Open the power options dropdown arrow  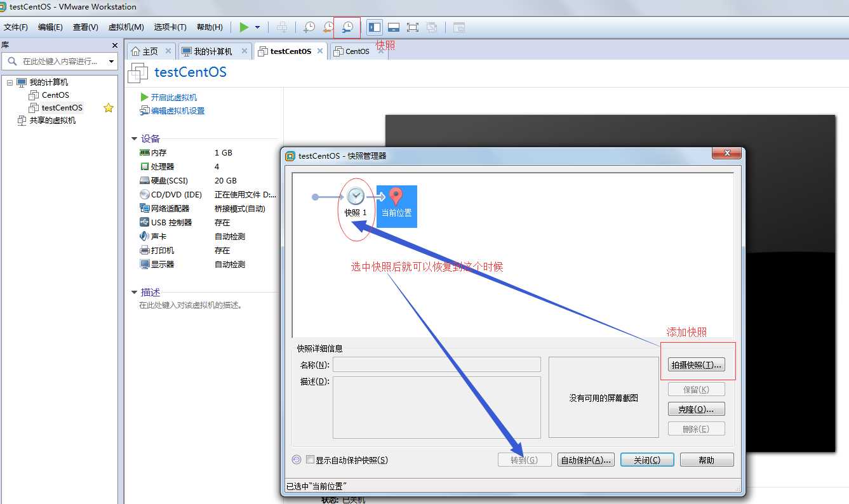click(x=257, y=27)
